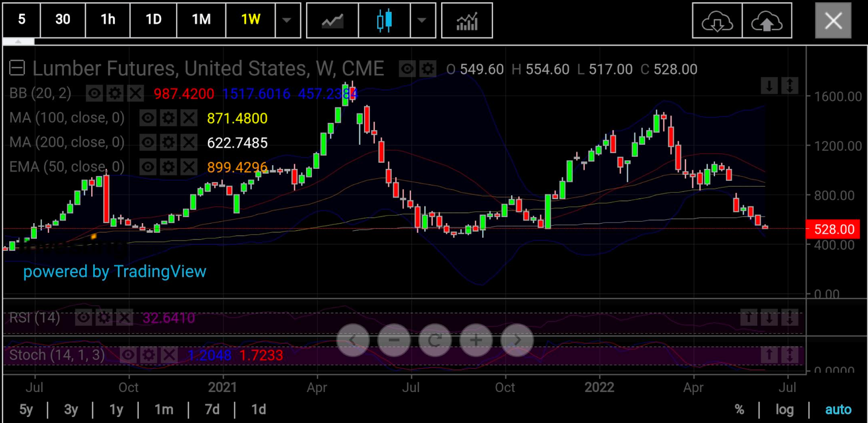This screenshot has height=423, width=868.
Task: Toggle visibility of the Stoch (14, 1, 3)
Action: (128, 355)
